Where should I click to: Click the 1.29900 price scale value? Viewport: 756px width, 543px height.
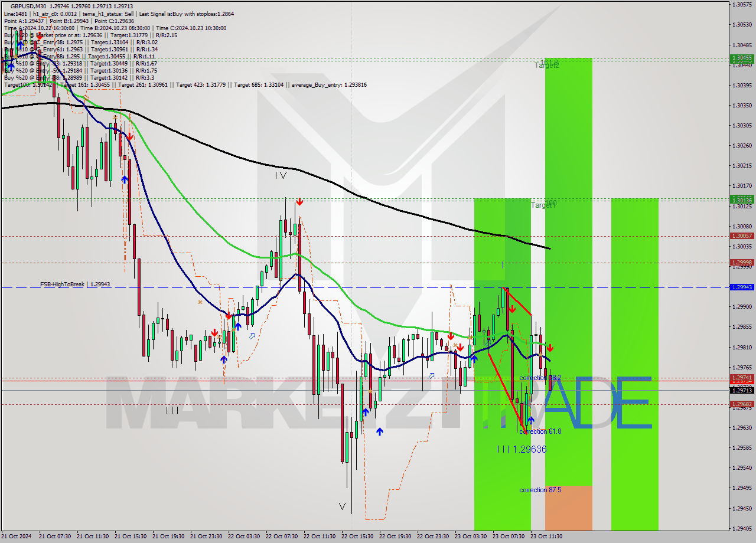742,306
